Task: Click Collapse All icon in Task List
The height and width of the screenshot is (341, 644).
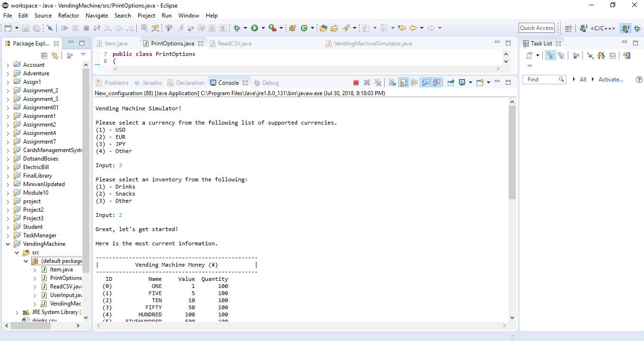Action: pos(613,55)
